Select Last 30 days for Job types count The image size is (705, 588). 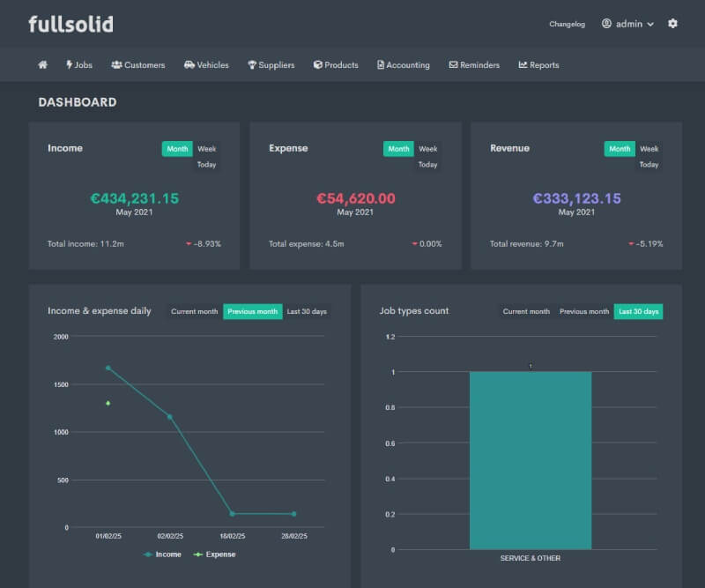pyautogui.click(x=637, y=311)
